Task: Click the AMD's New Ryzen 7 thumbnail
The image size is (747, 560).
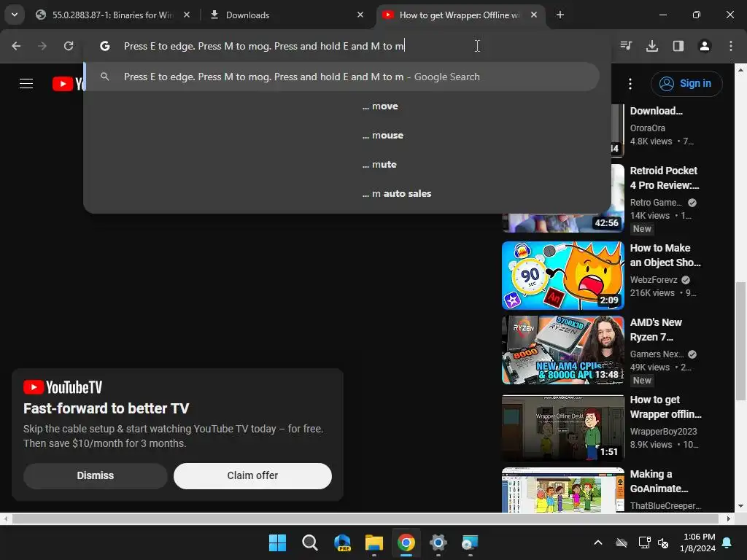Action: pos(563,350)
